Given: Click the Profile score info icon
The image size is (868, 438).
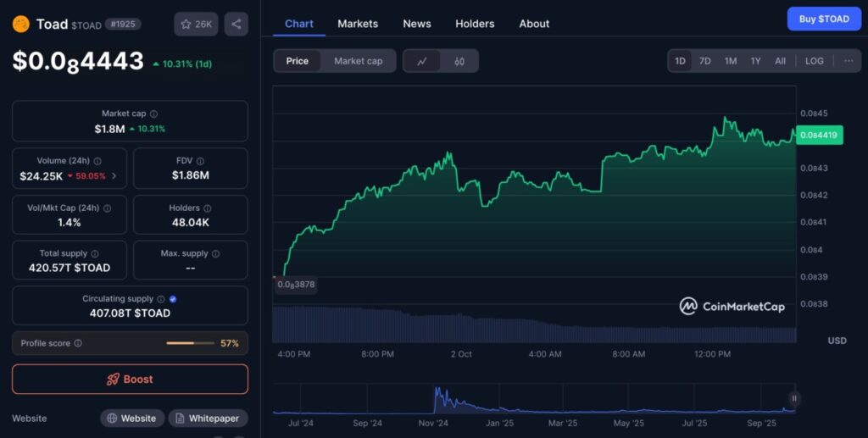Looking at the screenshot, I should 78,343.
